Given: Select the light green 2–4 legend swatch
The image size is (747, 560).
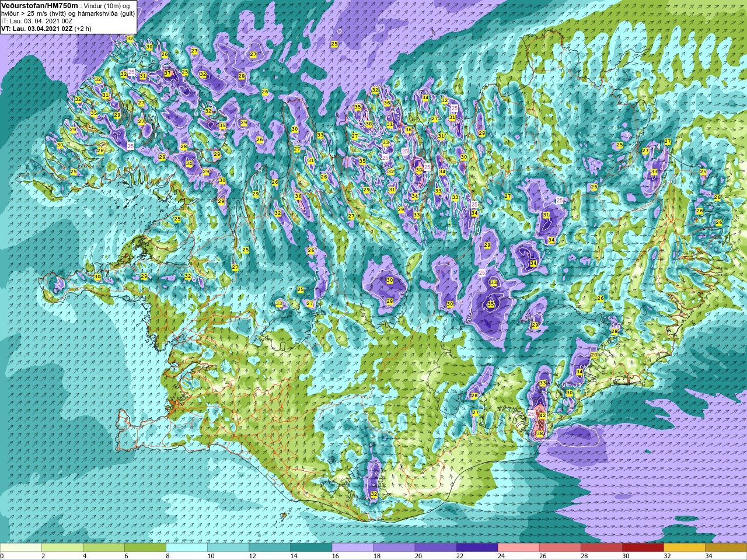Looking at the screenshot, I should (62, 548).
